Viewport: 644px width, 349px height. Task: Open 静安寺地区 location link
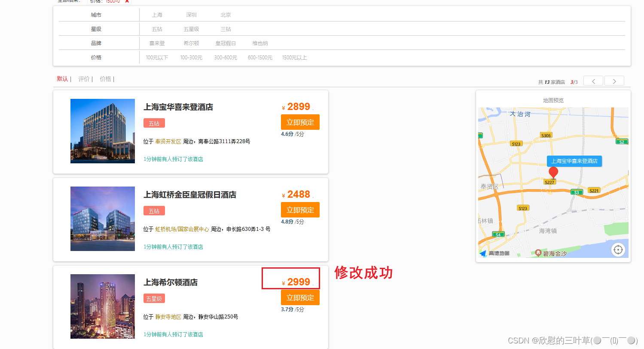coord(168,317)
